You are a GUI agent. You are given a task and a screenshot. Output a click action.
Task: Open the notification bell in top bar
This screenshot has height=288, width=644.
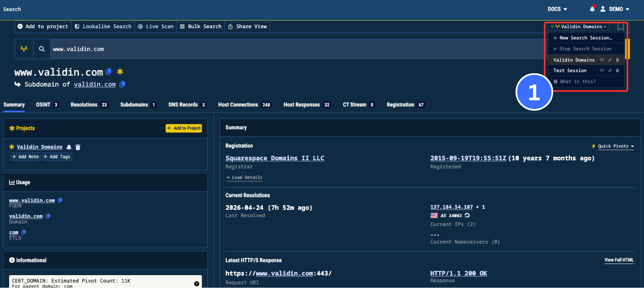pos(591,9)
